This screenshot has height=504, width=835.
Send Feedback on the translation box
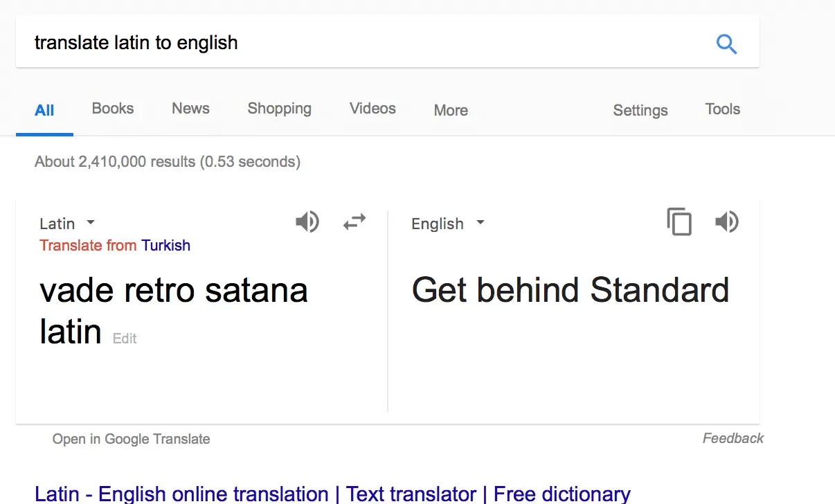(733, 438)
